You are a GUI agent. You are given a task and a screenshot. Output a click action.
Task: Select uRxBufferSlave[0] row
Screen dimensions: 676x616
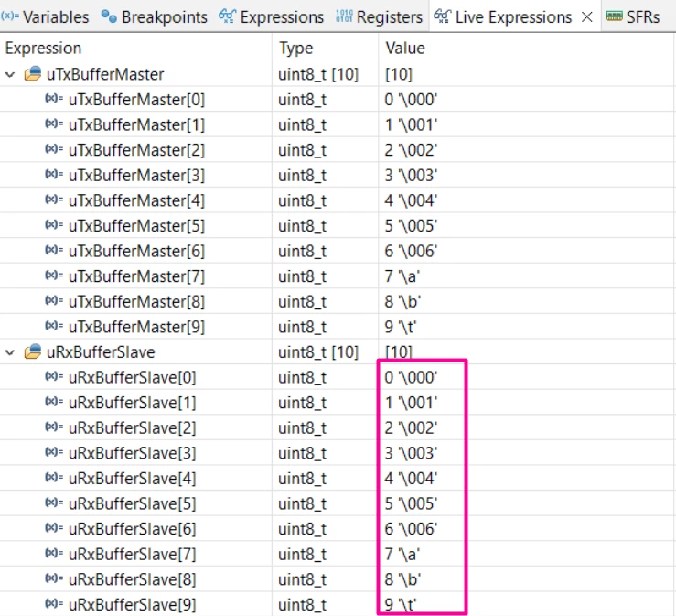click(338, 377)
